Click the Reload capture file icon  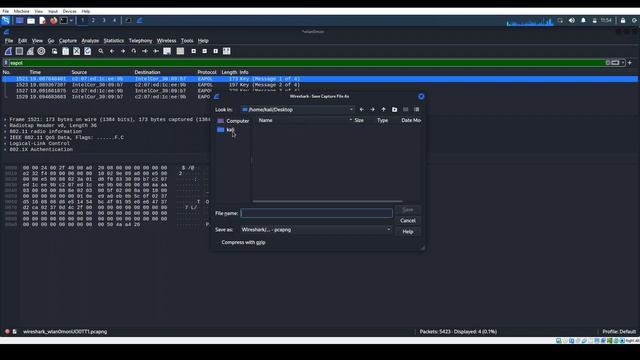(x=87, y=51)
